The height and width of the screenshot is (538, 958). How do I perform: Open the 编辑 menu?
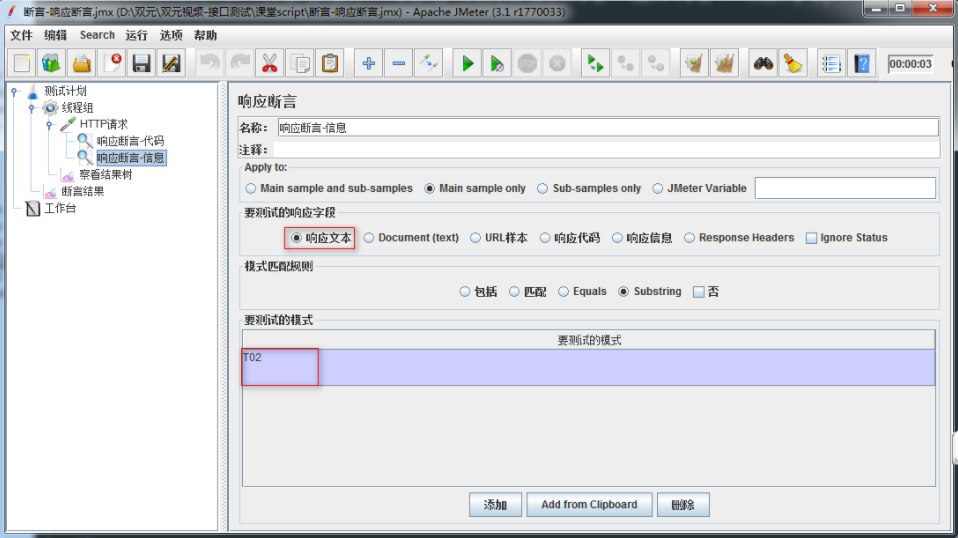pyautogui.click(x=56, y=35)
